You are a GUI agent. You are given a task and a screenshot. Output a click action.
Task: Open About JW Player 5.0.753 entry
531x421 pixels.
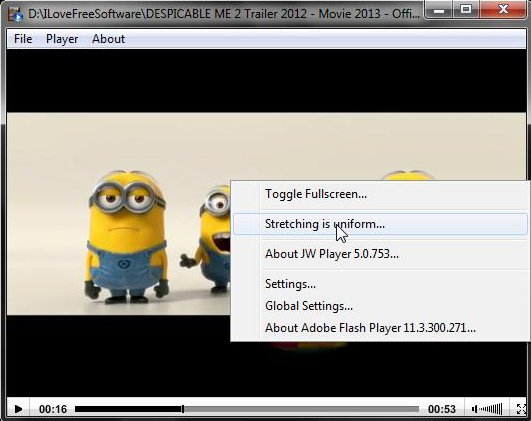pyautogui.click(x=379, y=254)
